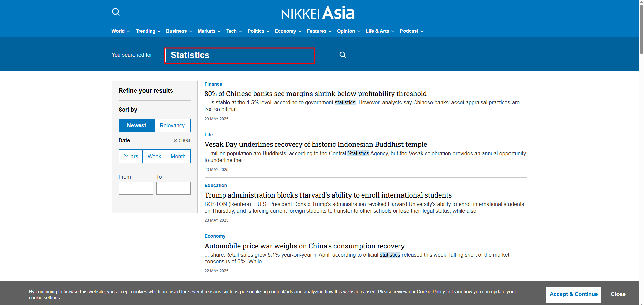Click the From date input field
Screen dimensions: 644x305
click(136, 188)
